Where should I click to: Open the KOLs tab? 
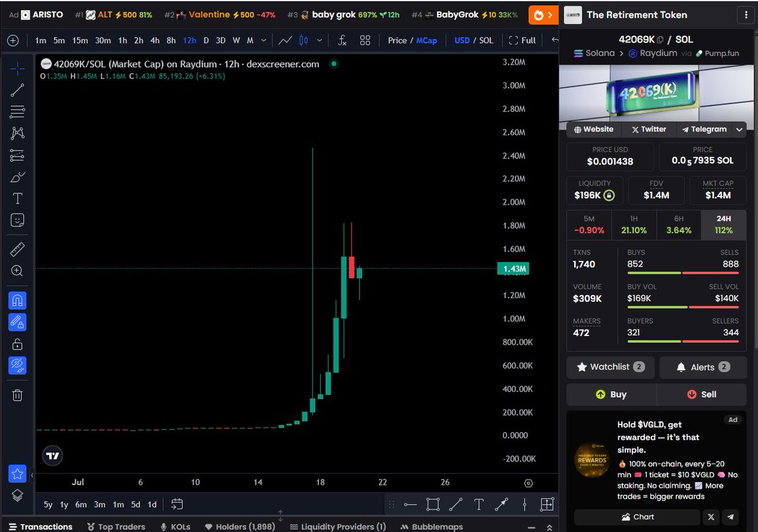click(x=175, y=526)
